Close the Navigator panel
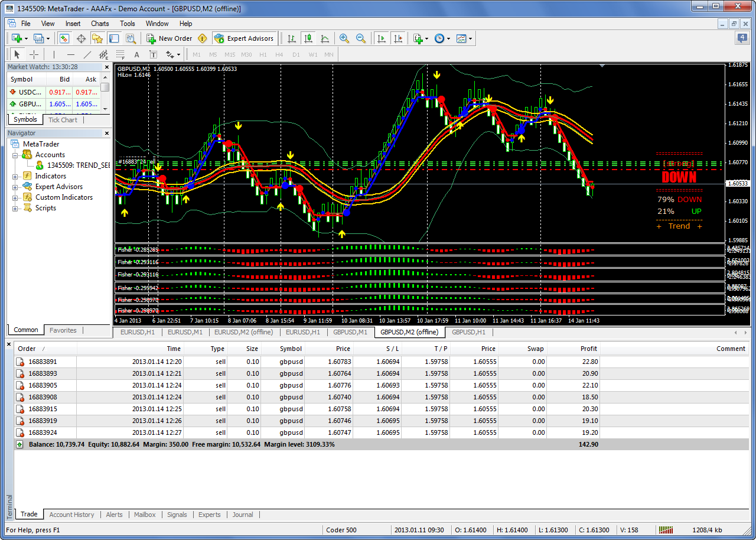This screenshot has width=756, height=540. (106, 133)
